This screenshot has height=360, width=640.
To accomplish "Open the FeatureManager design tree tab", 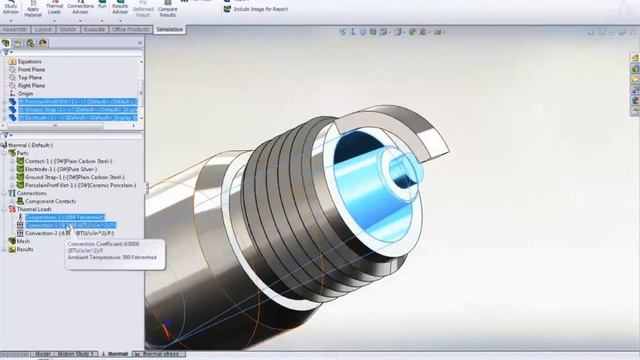I will pyautogui.click(x=6, y=43).
